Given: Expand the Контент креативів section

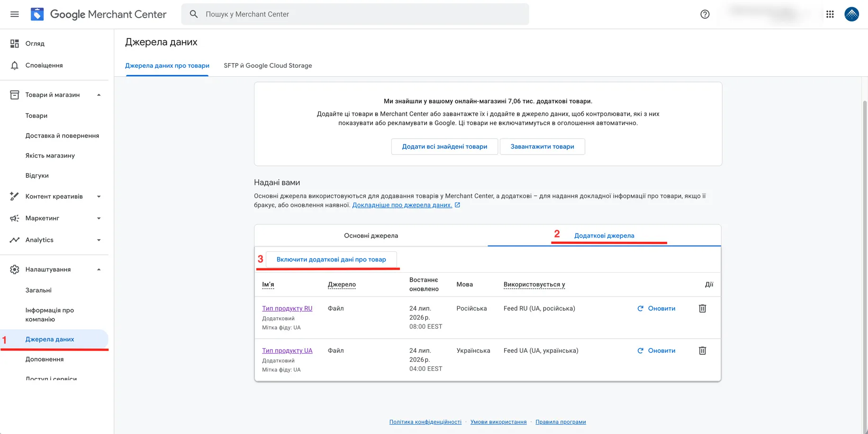Looking at the screenshot, I should point(99,196).
